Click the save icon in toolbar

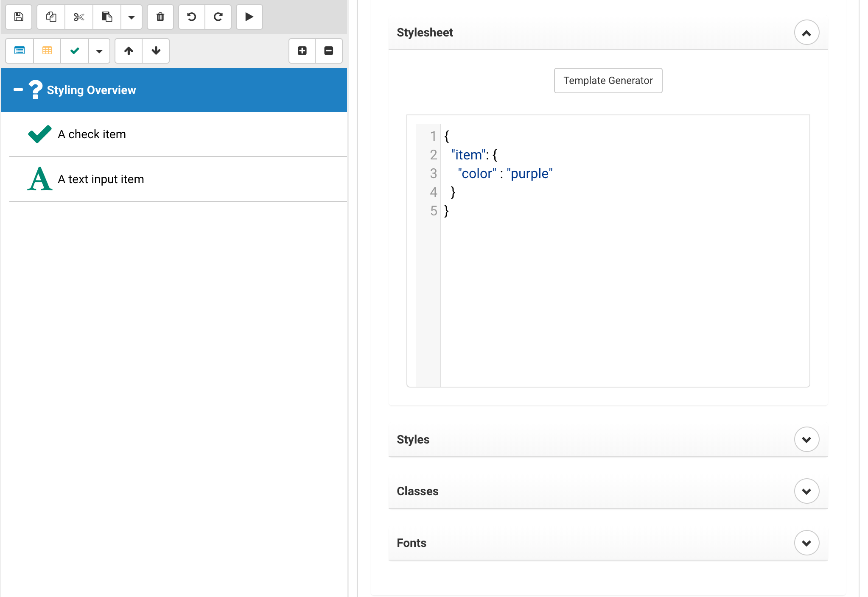19,17
